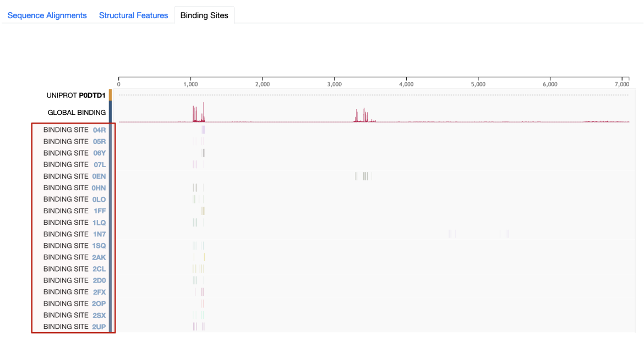Click the 2UP binding site link
This screenshot has height=342, width=644.
pos(99,327)
